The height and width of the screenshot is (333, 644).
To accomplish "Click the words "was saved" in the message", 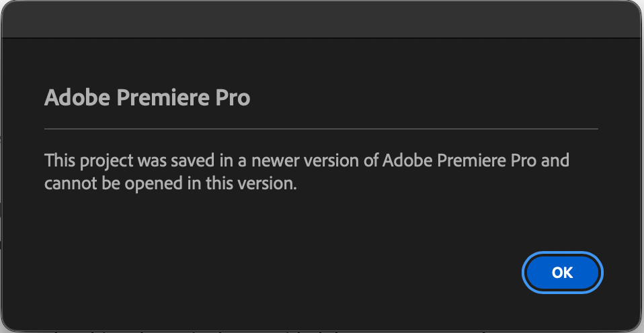I will [x=167, y=161].
